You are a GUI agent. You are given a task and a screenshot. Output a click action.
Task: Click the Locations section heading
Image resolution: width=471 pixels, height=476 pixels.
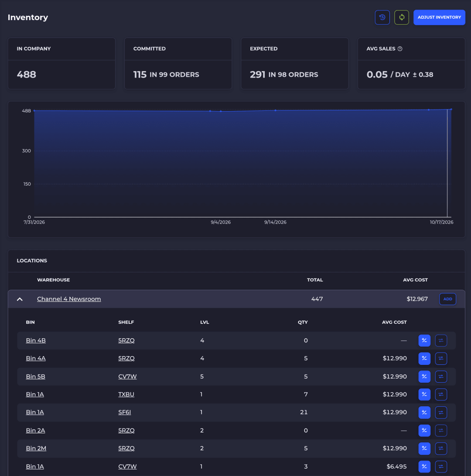tap(32, 261)
